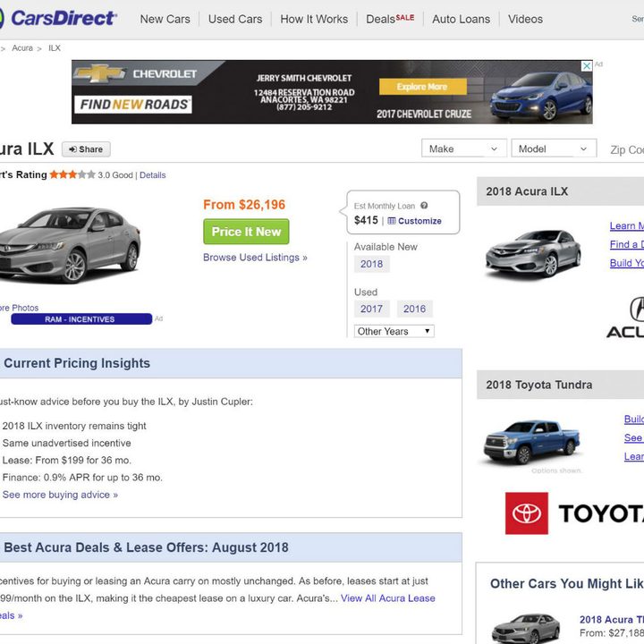Open the Model dropdown
Screen dimensions: 644x644
pyautogui.click(x=554, y=148)
